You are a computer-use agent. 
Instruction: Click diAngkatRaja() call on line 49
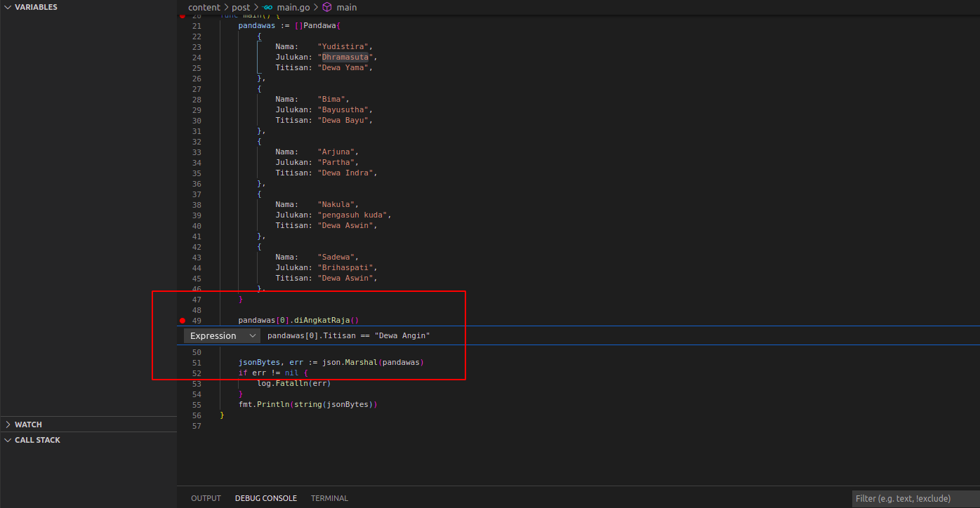(326, 321)
